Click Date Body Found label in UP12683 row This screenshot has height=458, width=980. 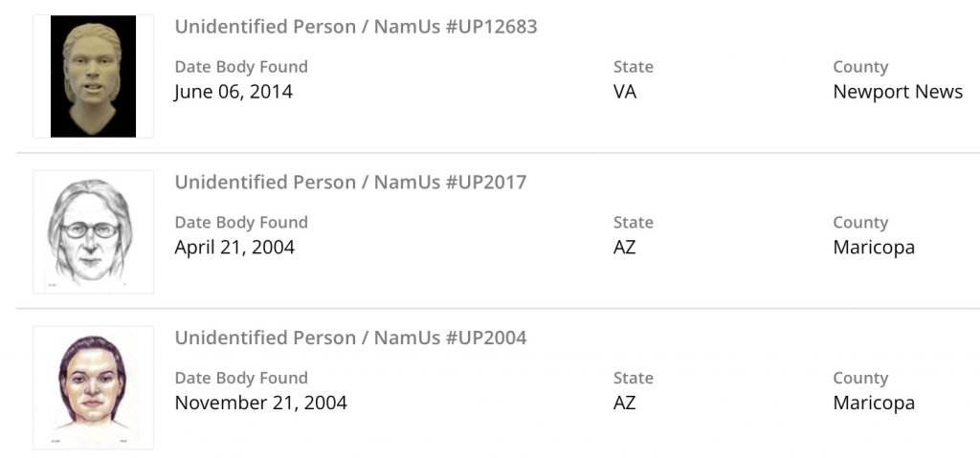coord(241,67)
